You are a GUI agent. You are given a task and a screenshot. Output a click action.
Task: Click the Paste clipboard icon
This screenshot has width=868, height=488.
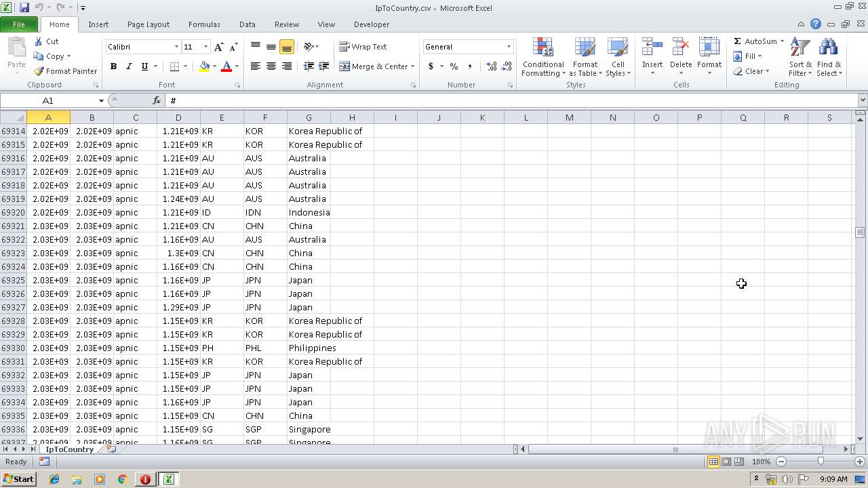tap(16, 49)
